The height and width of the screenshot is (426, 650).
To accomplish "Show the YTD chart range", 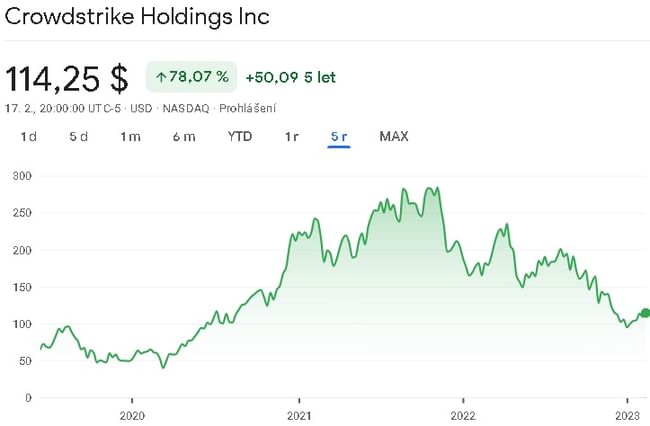I will (x=240, y=137).
